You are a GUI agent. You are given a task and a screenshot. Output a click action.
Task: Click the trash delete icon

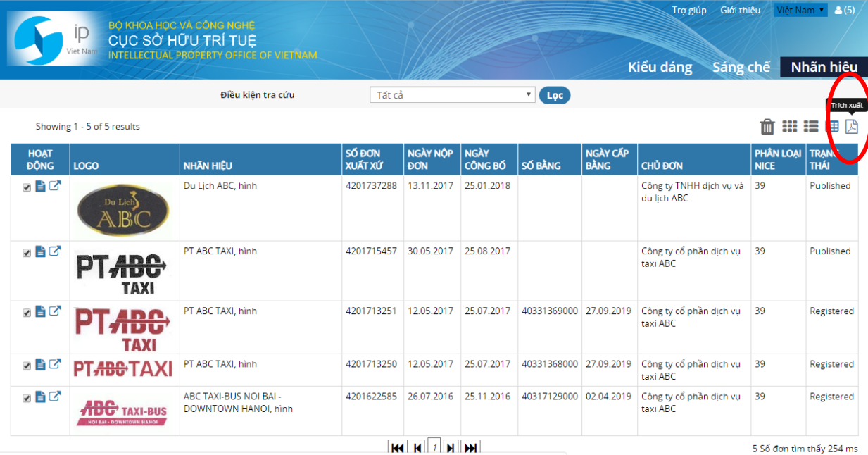click(x=767, y=127)
